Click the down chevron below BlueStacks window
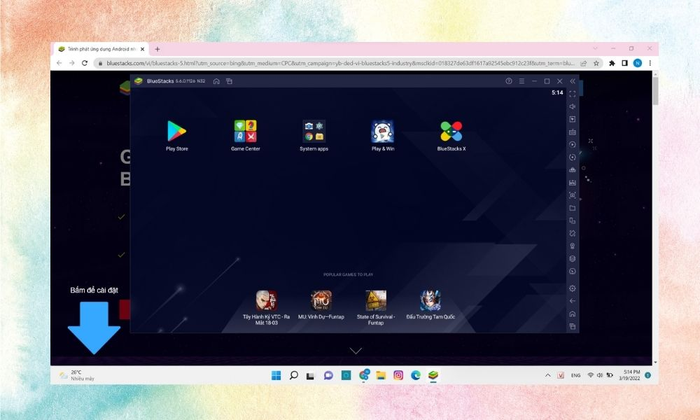The height and width of the screenshot is (420, 700). pyautogui.click(x=356, y=351)
